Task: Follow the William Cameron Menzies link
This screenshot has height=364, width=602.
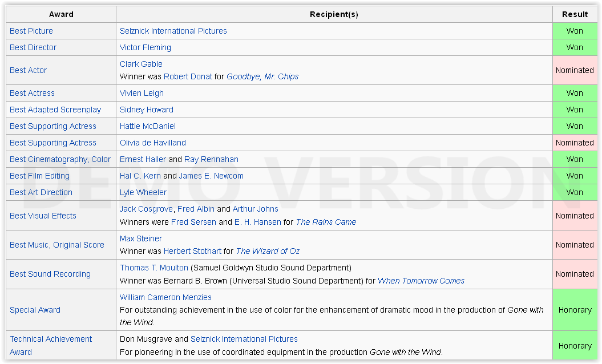Action: (x=165, y=297)
